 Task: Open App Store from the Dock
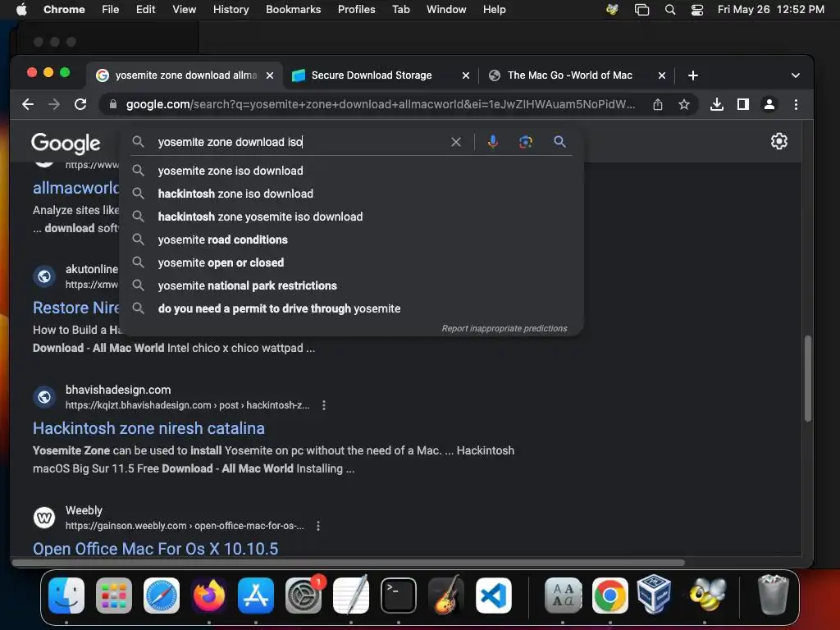coord(256,596)
